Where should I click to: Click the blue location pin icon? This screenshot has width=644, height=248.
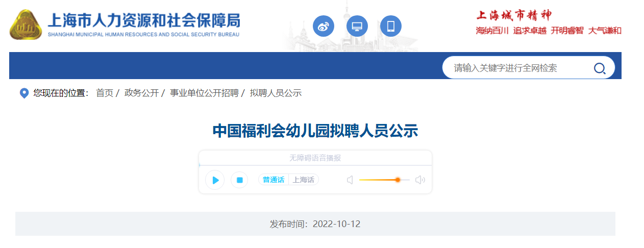point(24,93)
